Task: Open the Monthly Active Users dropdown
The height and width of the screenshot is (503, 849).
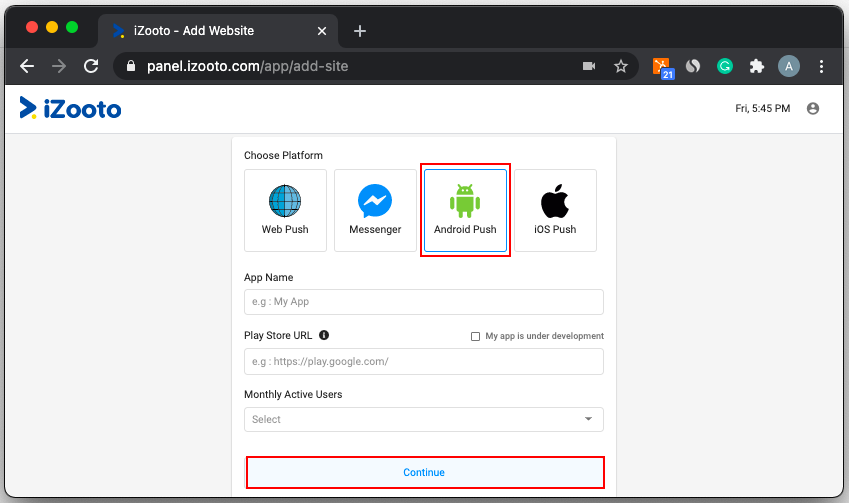Action: pos(424,419)
